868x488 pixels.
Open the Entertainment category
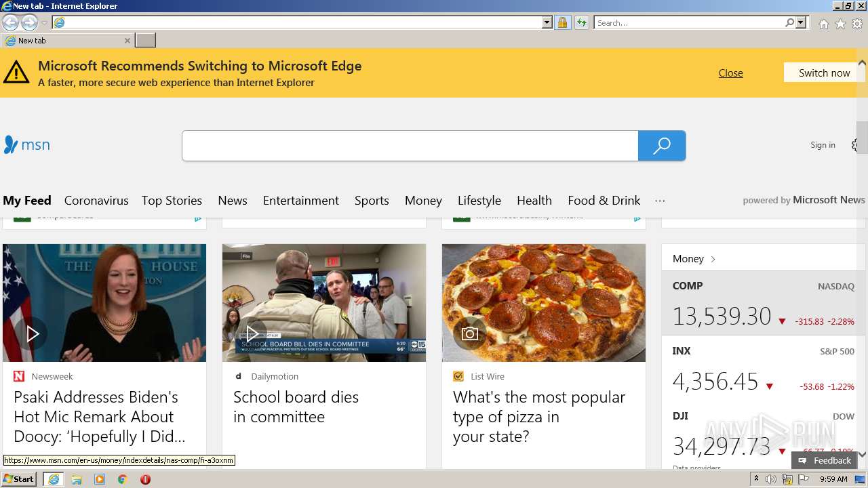pos(301,201)
